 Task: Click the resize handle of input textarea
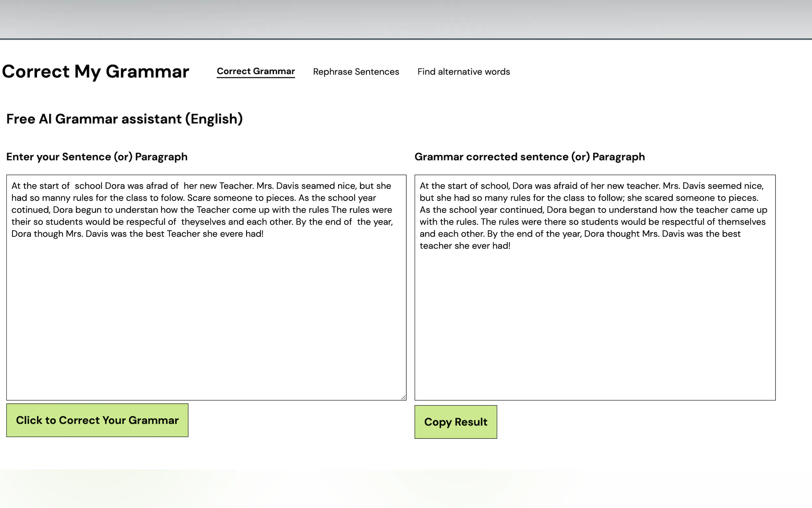(403, 397)
